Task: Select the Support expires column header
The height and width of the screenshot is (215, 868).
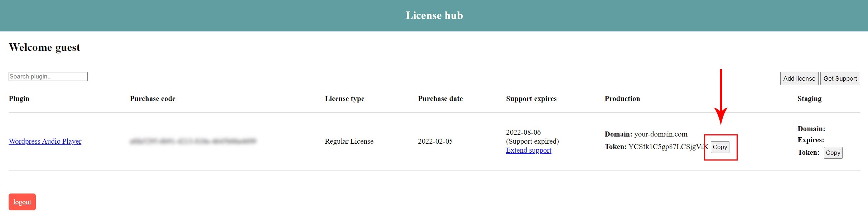Action: [x=531, y=99]
